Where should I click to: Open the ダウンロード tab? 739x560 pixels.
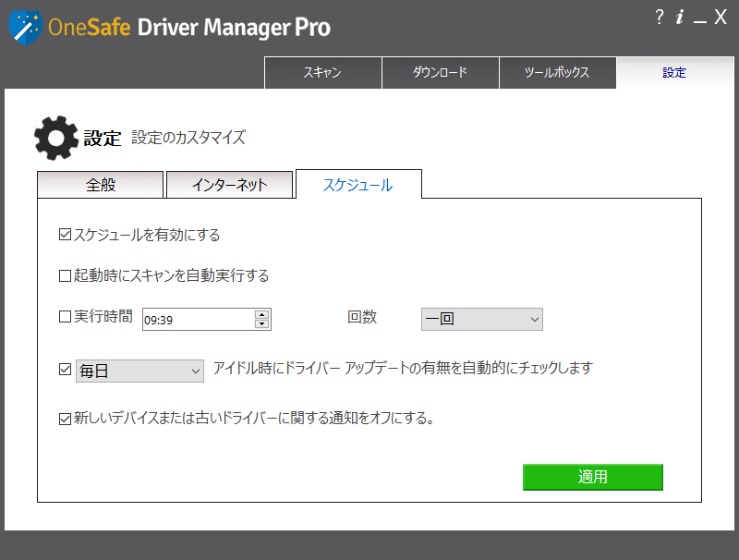441,73
